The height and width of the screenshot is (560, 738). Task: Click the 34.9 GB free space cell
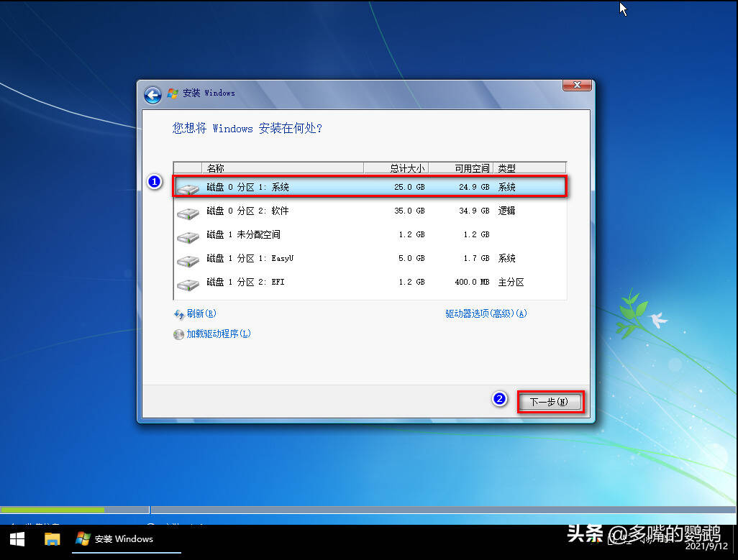pos(475,211)
